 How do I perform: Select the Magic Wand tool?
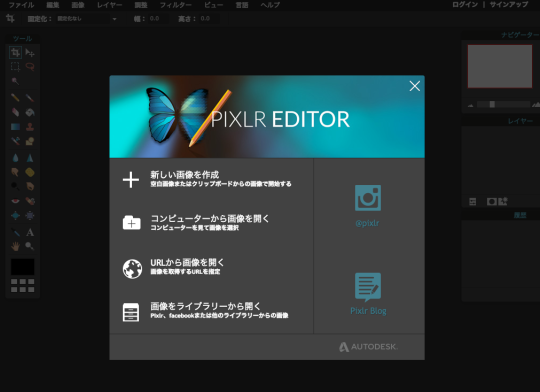tap(15, 81)
